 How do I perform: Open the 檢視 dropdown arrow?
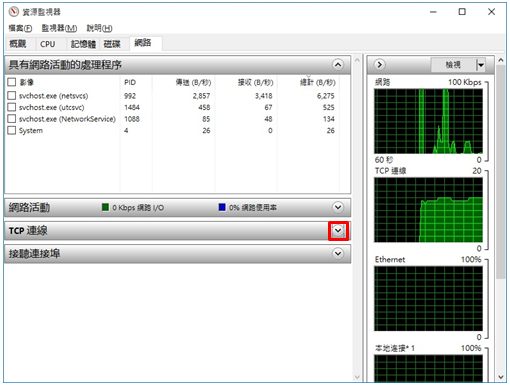[480, 65]
